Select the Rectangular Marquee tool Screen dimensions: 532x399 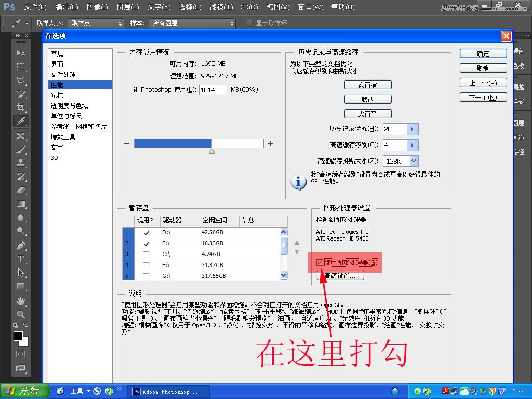21,66
